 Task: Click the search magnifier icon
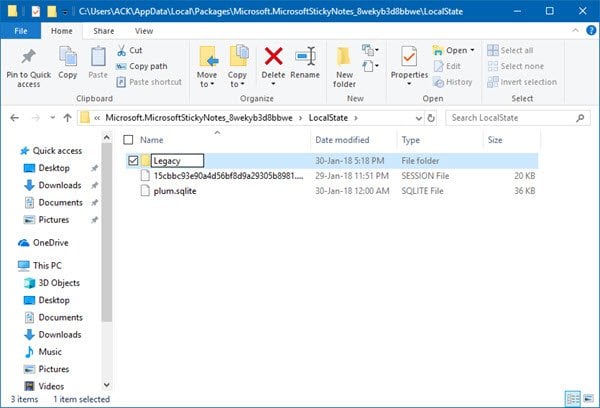point(580,118)
